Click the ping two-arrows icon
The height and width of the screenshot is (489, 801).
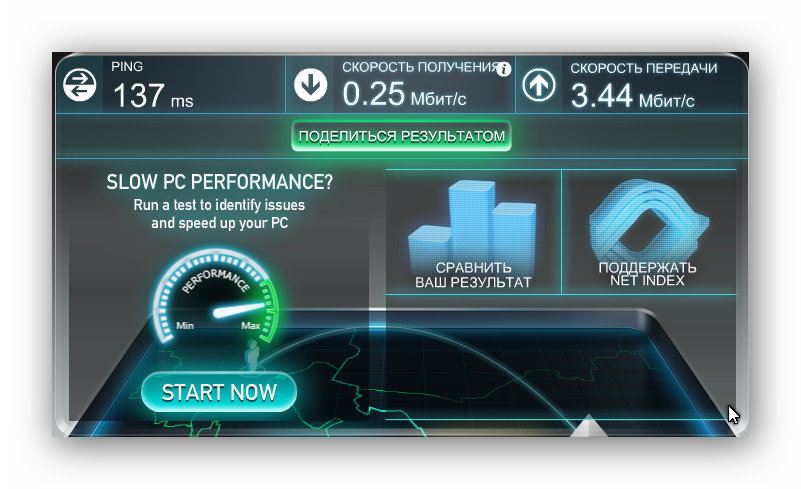coord(80,85)
